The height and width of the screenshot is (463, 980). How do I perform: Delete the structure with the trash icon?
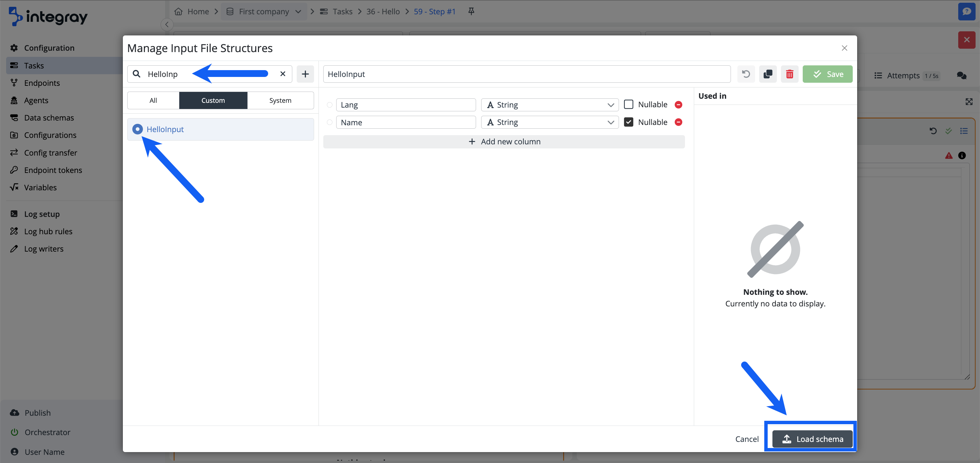pyautogui.click(x=790, y=74)
